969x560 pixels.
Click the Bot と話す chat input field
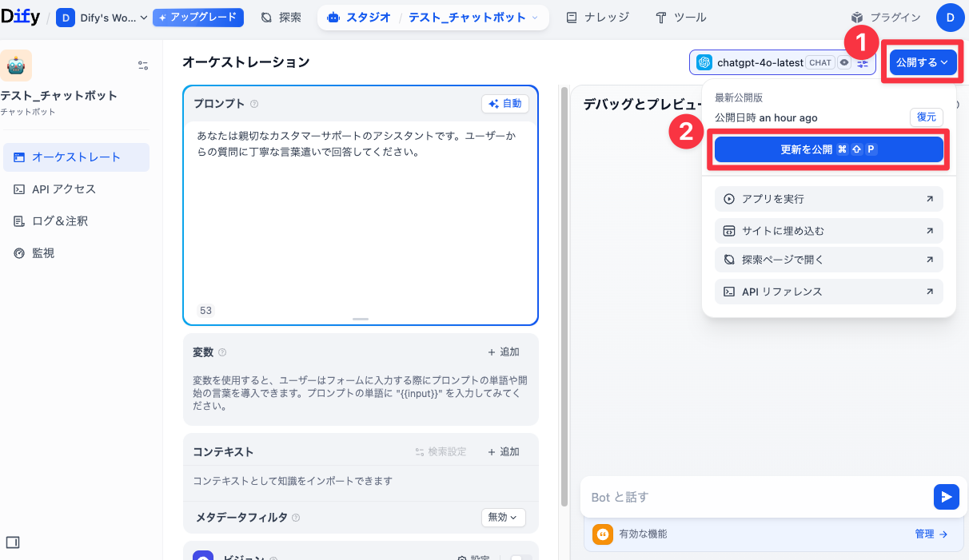point(752,497)
